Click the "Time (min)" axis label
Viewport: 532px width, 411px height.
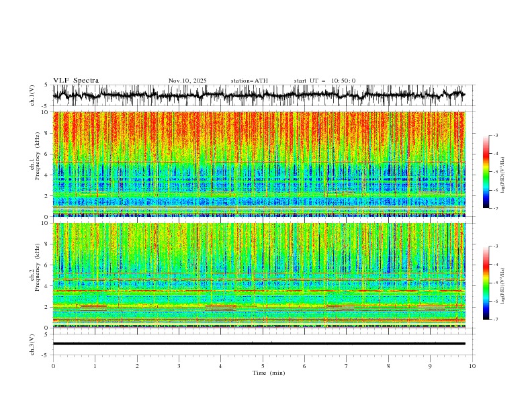point(269,373)
